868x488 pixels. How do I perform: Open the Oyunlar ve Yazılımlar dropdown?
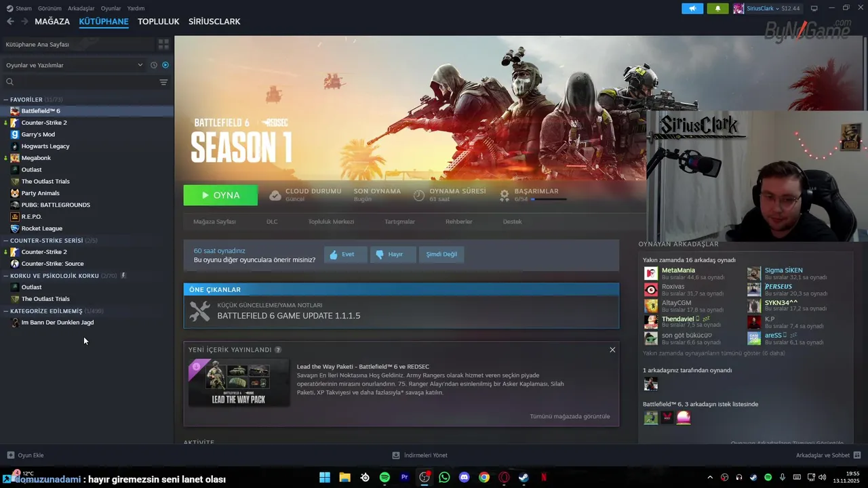pos(73,65)
